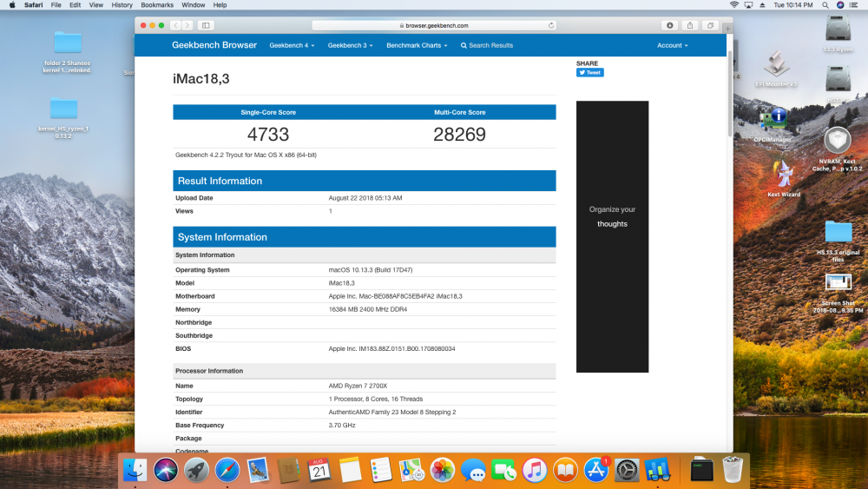Image resolution: width=868 pixels, height=489 pixels.
Task: Open Maps app in Dock
Action: point(411,470)
